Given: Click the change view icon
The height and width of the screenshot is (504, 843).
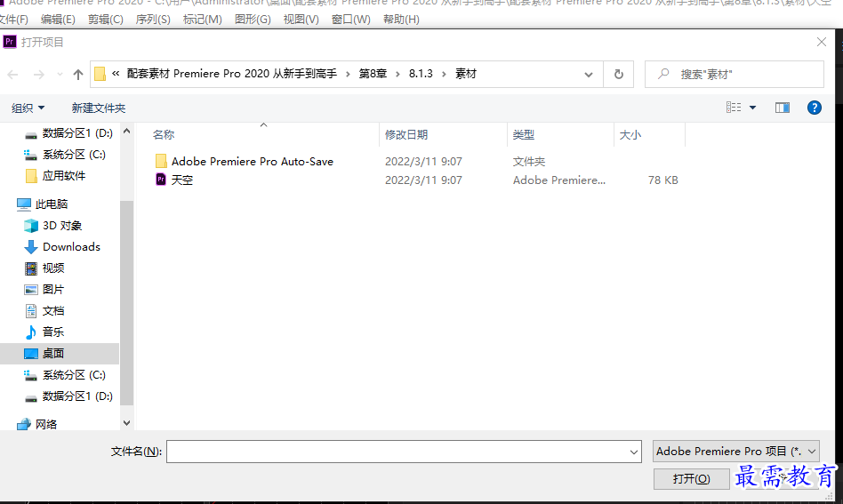Looking at the screenshot, I should [734, 108].
